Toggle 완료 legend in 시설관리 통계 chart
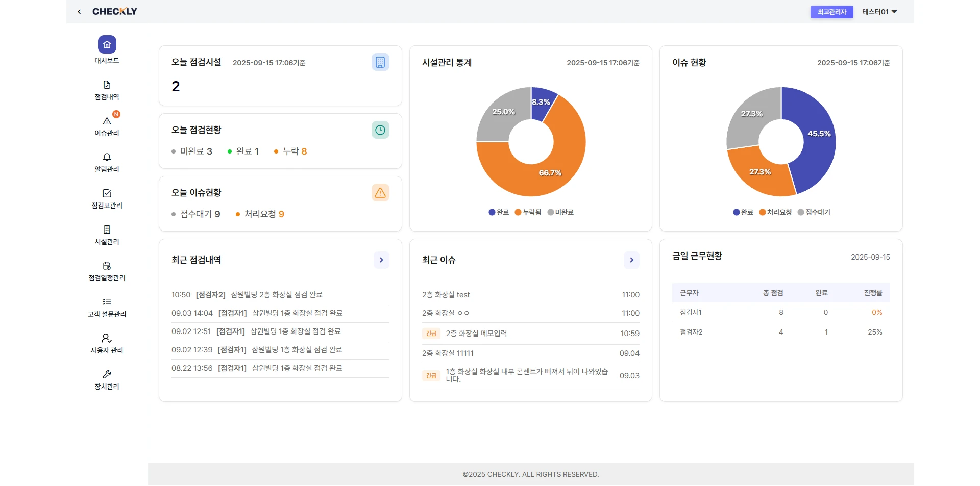 click(499, 212)
